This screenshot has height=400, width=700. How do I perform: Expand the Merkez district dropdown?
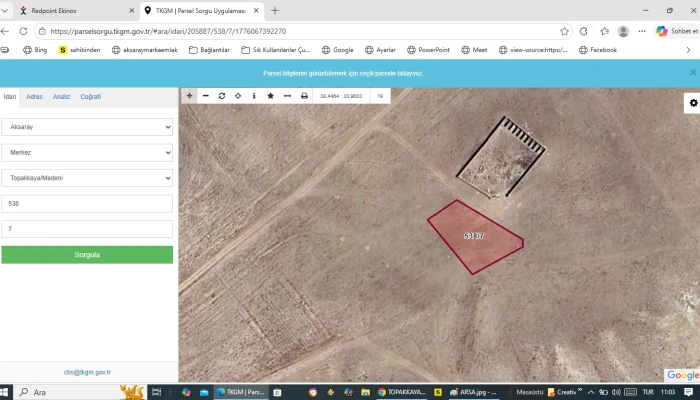pos(87,152)
